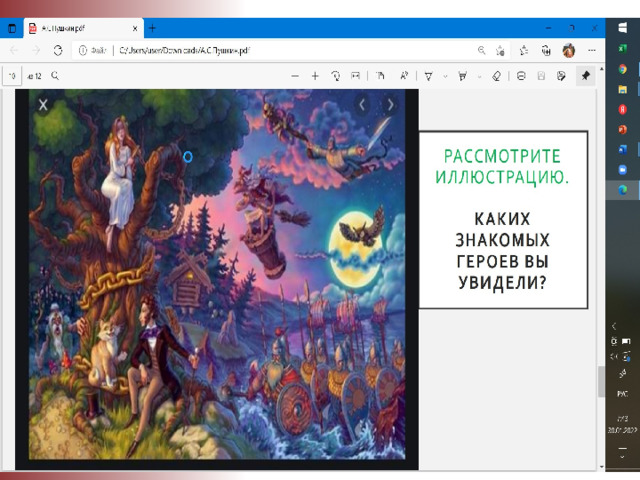The height and width of the screenshot is (480, 640).
Task: Open the Favorites list
Action: (524, 51)
